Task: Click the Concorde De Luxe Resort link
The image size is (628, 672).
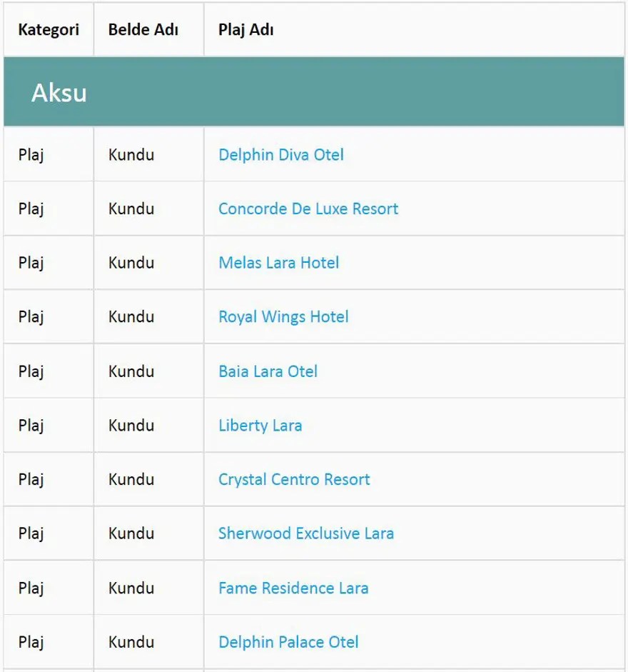Action: tap(308, 209)
